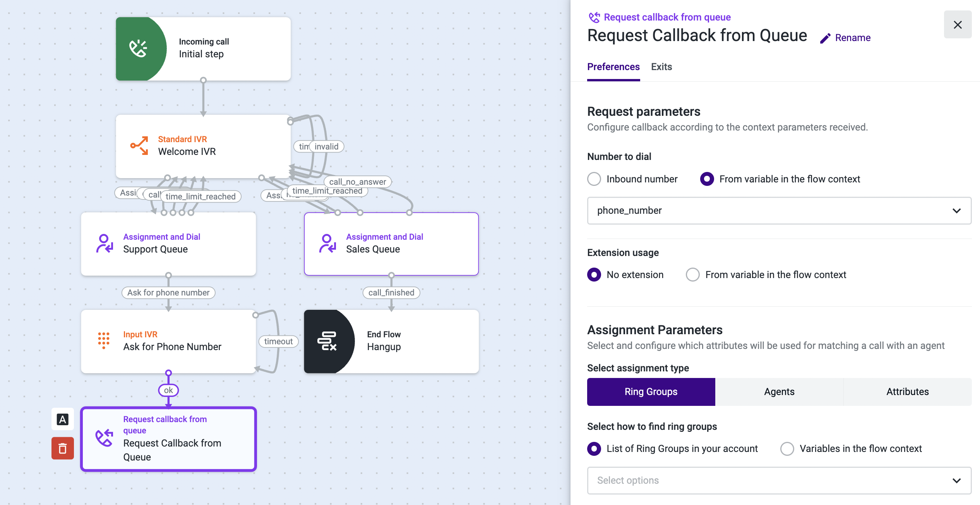Switch to the Exits tab
This screenshot has height=505, width=980.
(x=661, y=67)
